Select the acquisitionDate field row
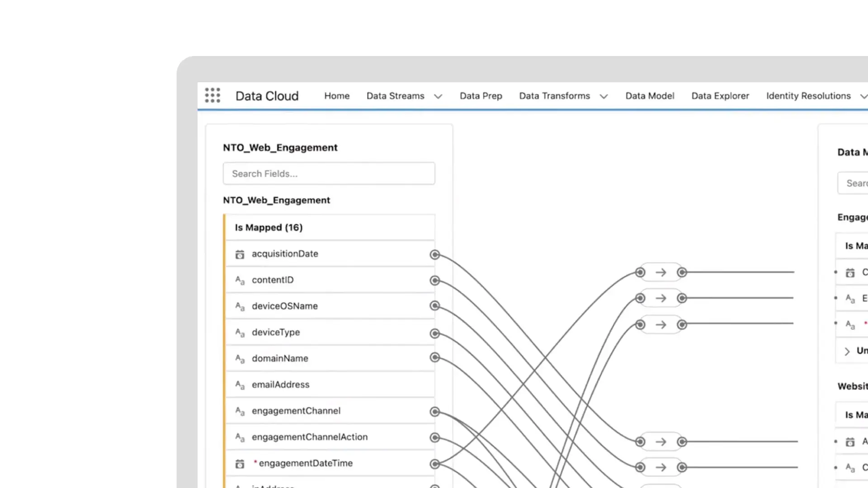868x488 pixels. point(330,254)
